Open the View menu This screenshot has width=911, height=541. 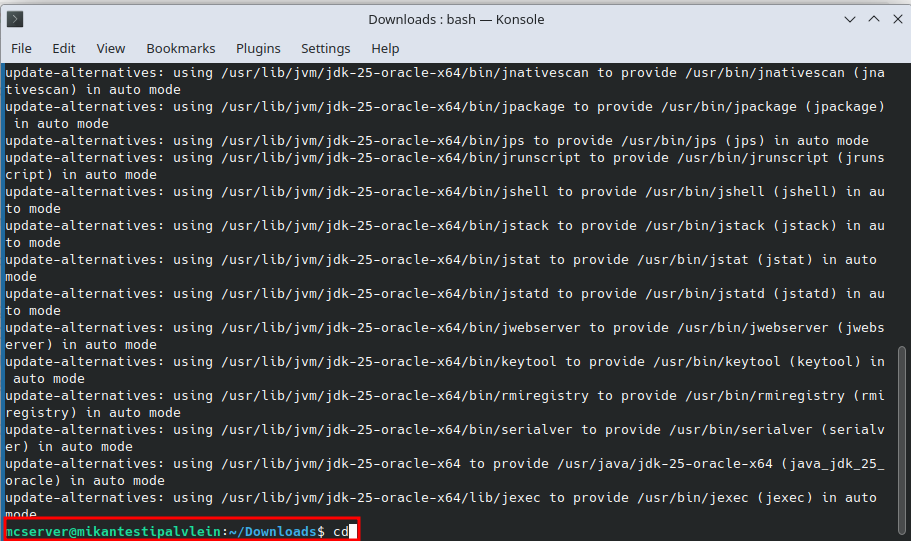point(110,48)
